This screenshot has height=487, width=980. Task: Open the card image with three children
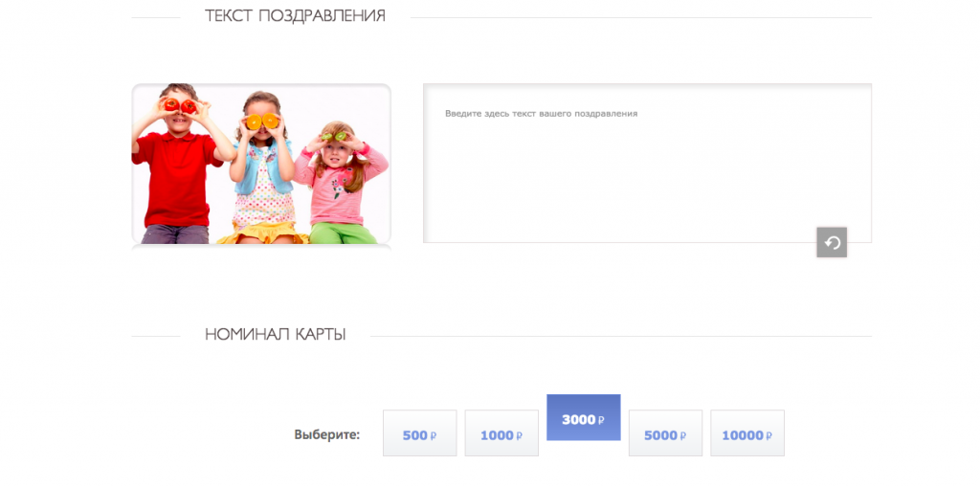coord(261,163)
